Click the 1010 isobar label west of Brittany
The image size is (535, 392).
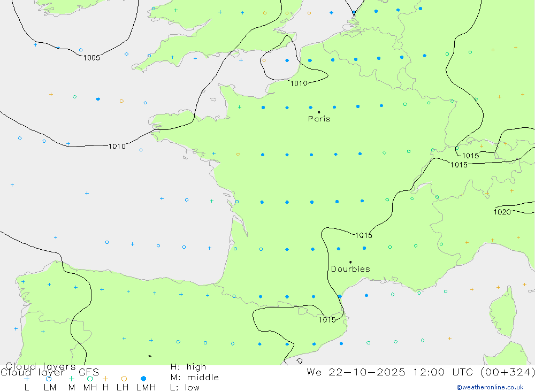pyautogui.click(x=117, y=147)
